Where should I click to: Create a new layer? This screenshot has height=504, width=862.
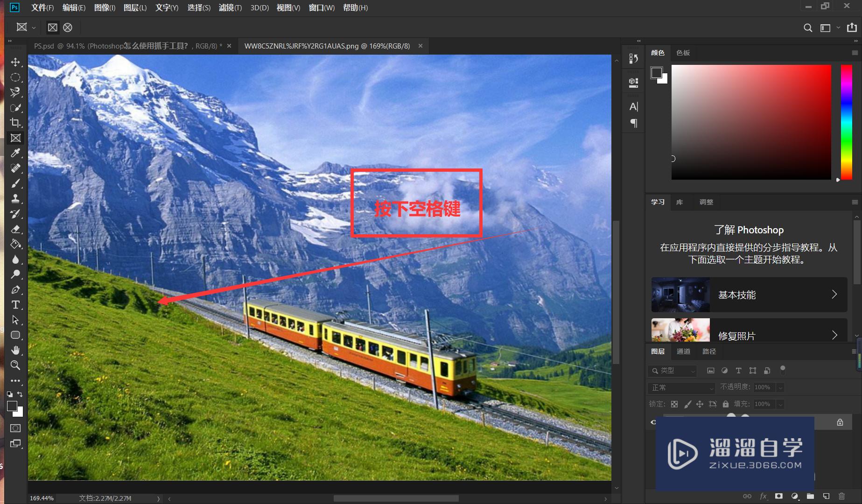[826, 496]
